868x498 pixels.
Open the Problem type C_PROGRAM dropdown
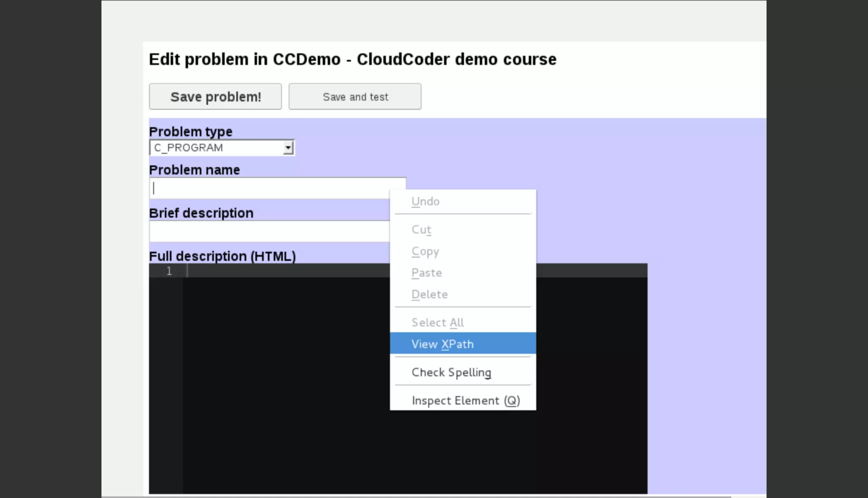pos(222,148)
